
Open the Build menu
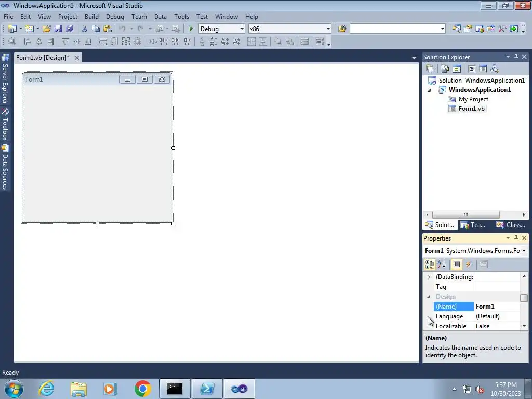coord(91,16)
